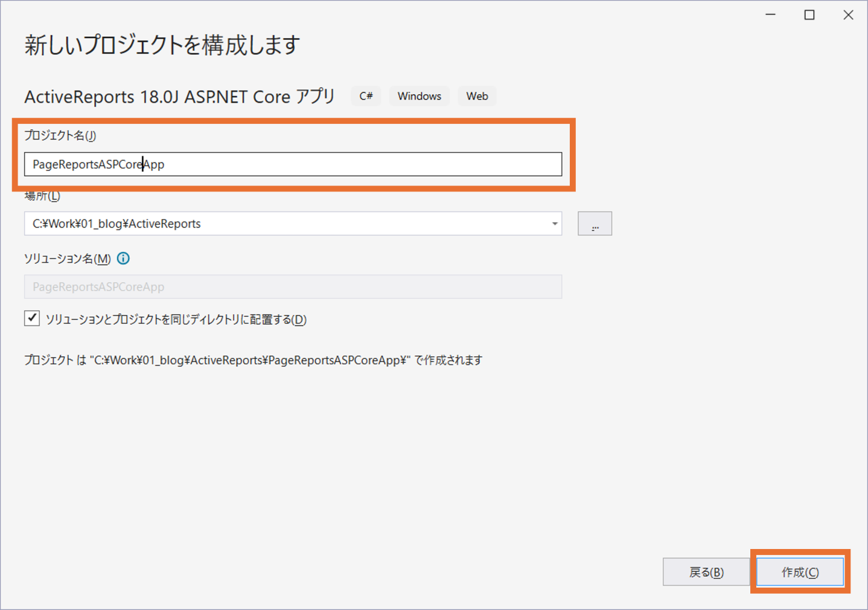
Task: Click the Web project type tag
Action: click(477, 97)
